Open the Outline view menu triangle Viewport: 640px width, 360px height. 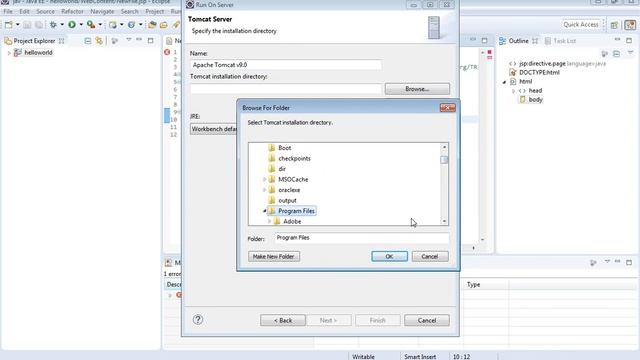pos(631,53)
